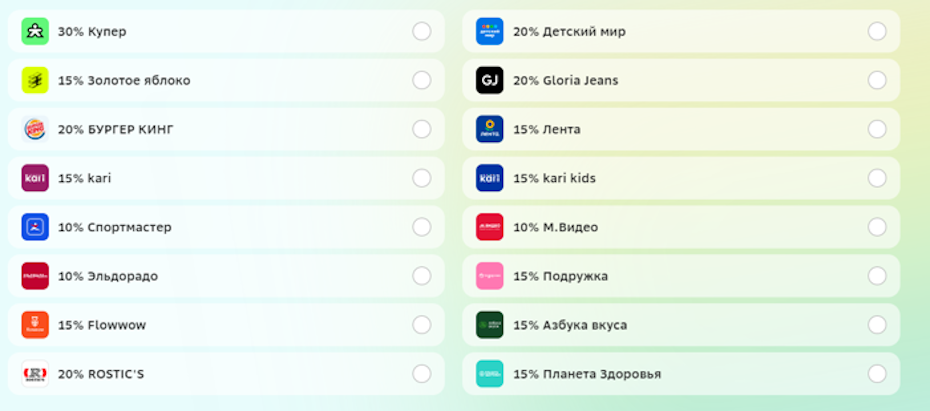Click the Золотое яблоко logo icon
Screen dimensions: 930x411
click(x=35, y=80)
